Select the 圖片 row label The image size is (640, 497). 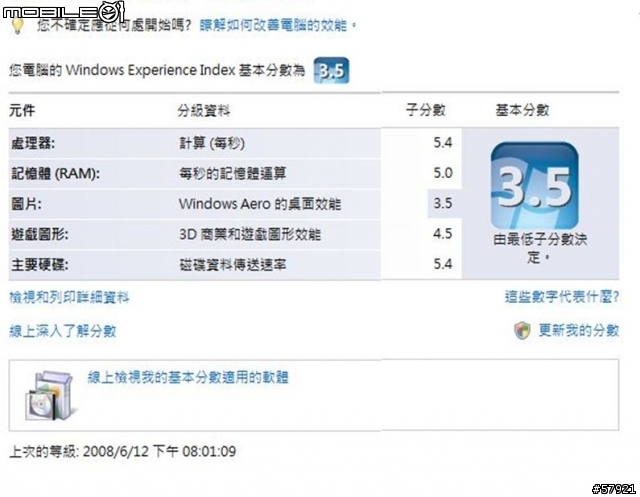[26, 204]
